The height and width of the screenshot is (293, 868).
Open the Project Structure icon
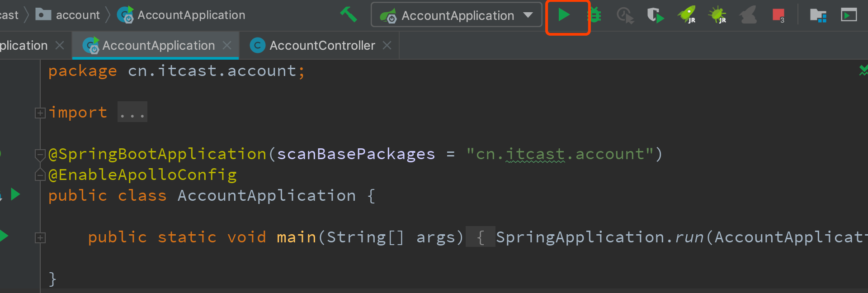tap(818, 15)
